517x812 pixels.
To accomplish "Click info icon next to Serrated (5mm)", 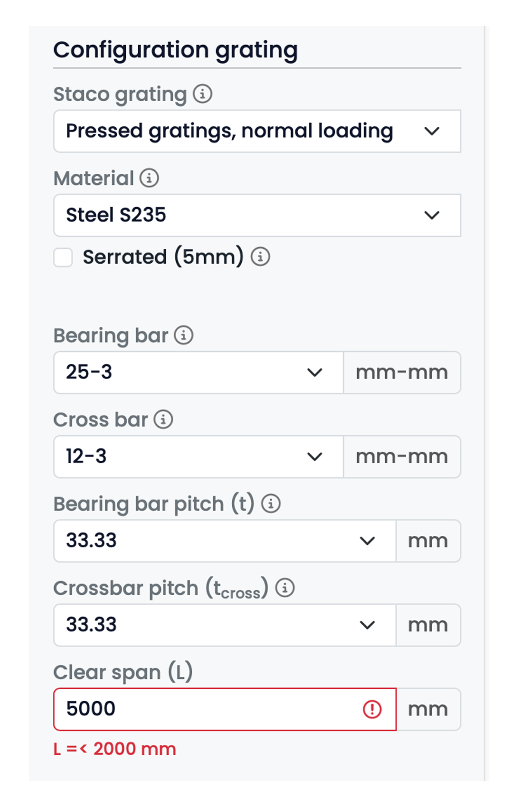I will coord(260,256).
